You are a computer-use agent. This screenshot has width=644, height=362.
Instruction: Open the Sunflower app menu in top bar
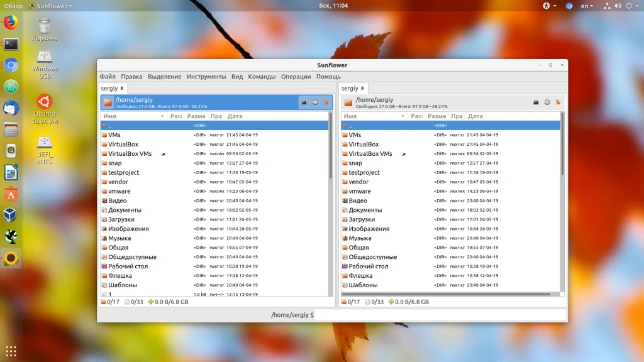(50, 6)
